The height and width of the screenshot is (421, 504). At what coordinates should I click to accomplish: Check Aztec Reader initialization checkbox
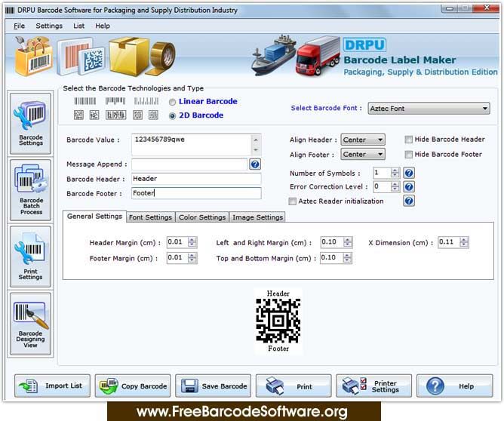pos(292,201)
